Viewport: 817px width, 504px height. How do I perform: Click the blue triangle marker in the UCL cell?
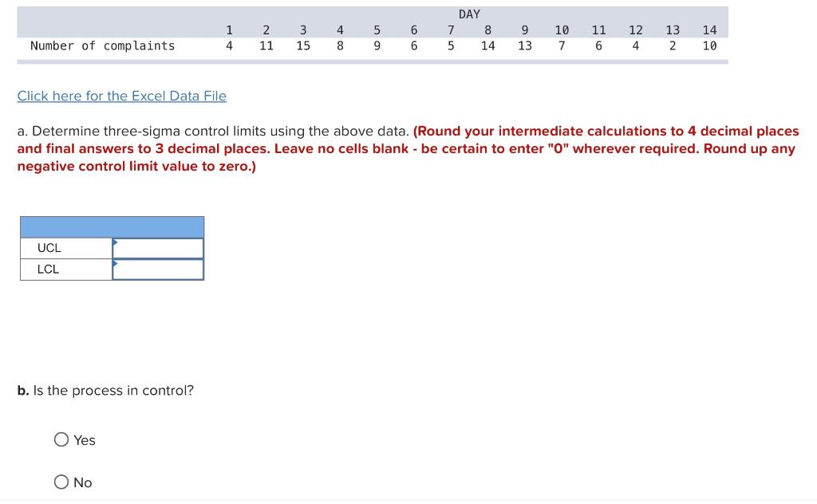click(x=115, y=242)
